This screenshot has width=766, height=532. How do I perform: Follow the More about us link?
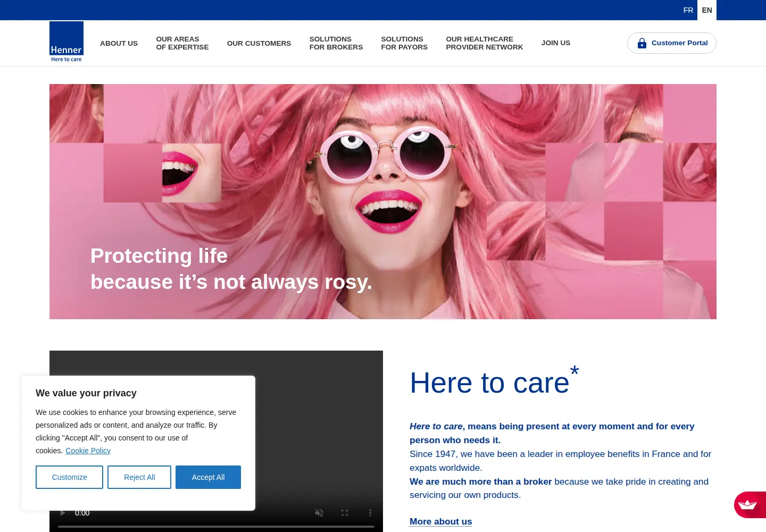pos(441,521)
